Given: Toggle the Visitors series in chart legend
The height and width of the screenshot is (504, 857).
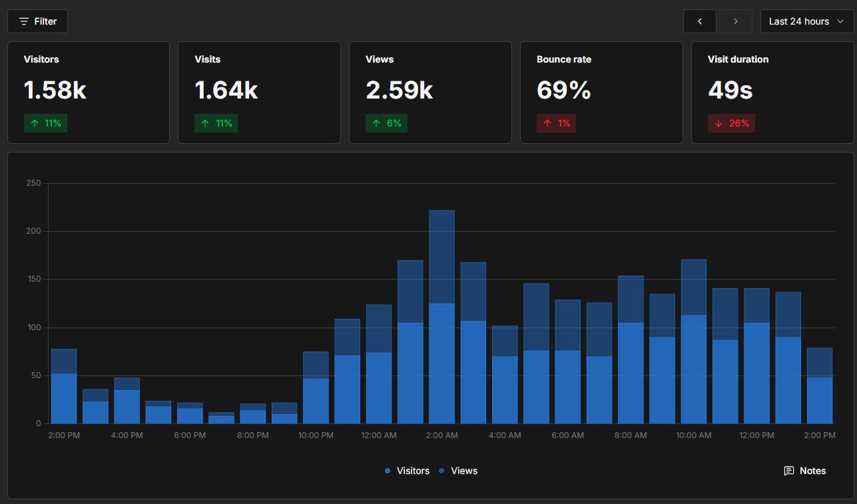Looking at the screenshot, I should point(407,471).
